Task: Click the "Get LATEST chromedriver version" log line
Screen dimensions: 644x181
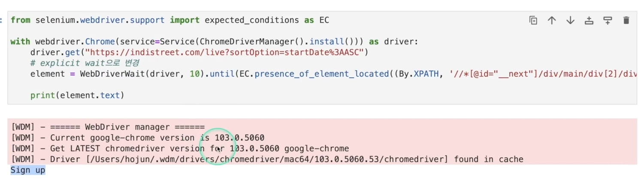Action: tap(180, 148)
